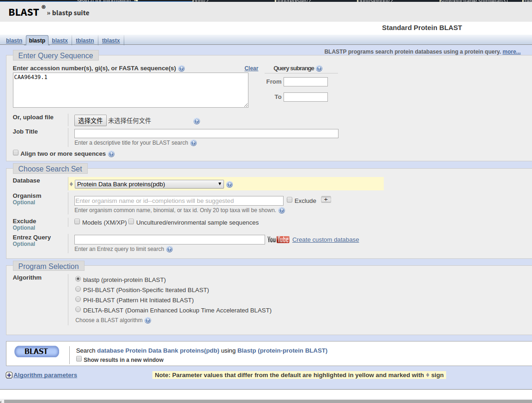This screenshot has width=532, height=403.
Task: Expand Algorithm parameters section
Action: (9, 375)
